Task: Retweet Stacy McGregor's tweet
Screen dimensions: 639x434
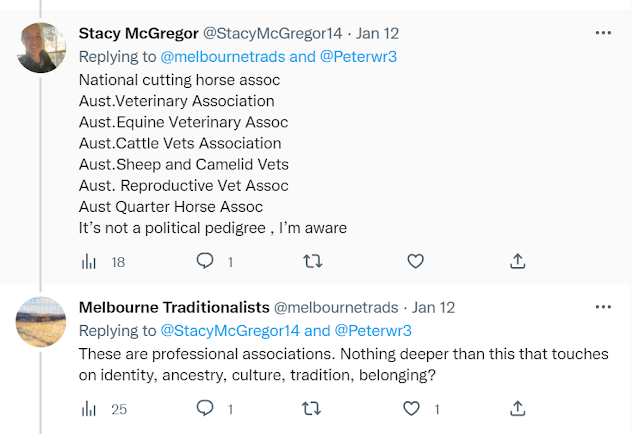Action: [x=312, y=261]
